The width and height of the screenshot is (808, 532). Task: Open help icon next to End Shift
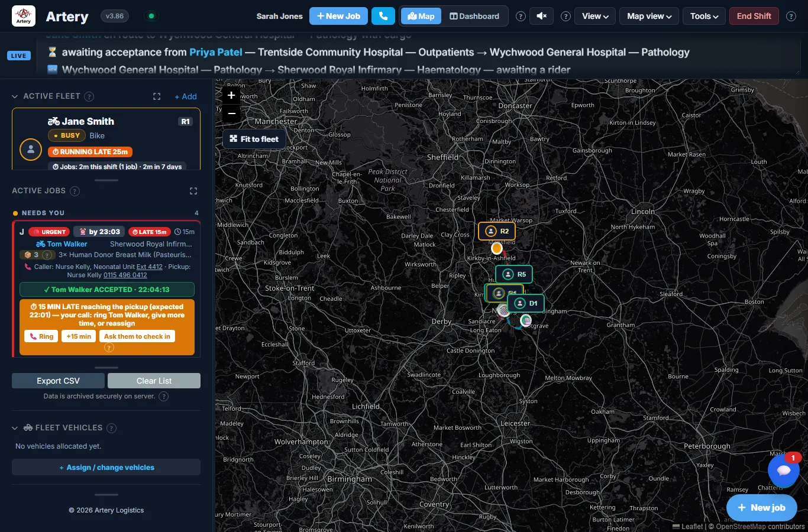pos(791,17)
